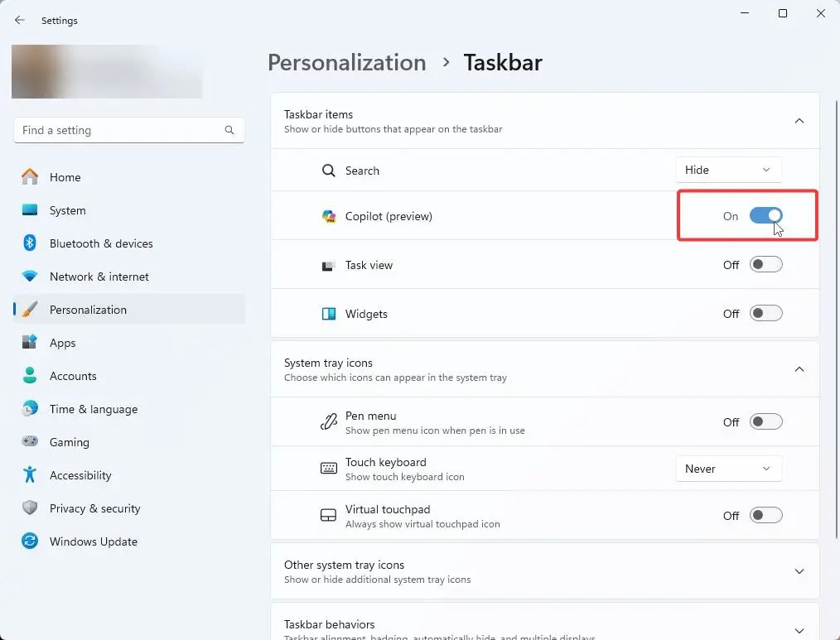Open Accounts settings from sidebar
The image size is (840, 640).
coord(29,376)
